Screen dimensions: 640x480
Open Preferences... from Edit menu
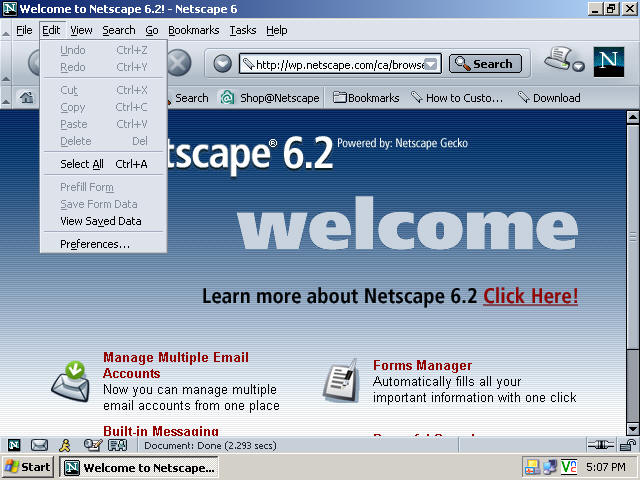point(104,244)
